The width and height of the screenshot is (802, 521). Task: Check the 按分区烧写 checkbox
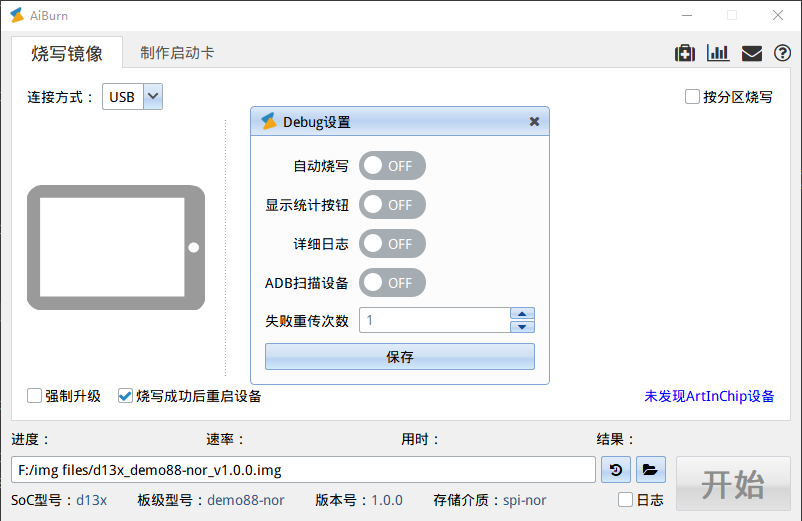pos(692,97)
